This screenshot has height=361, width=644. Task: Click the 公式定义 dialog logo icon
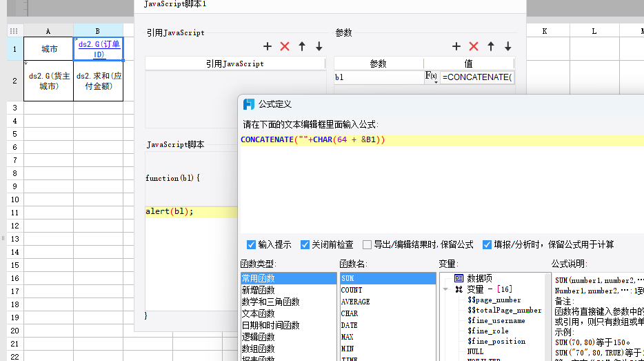click(x=249, y=104)
